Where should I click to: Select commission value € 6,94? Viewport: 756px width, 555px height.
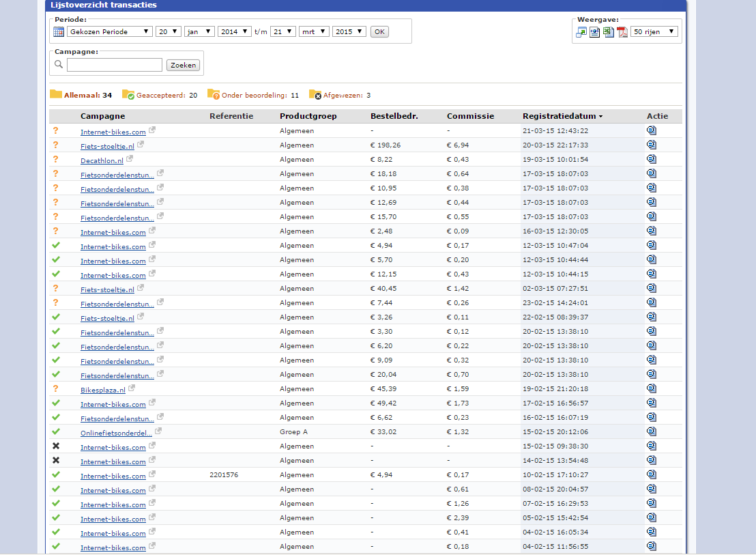(458, 145)
